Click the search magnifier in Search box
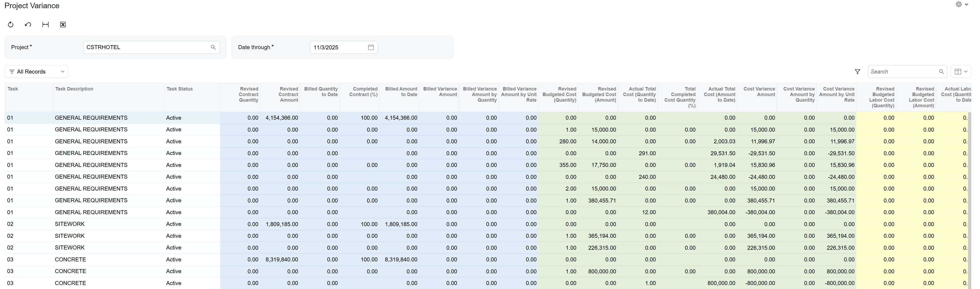Screen dimensions: 980x289 coord(941,72)
